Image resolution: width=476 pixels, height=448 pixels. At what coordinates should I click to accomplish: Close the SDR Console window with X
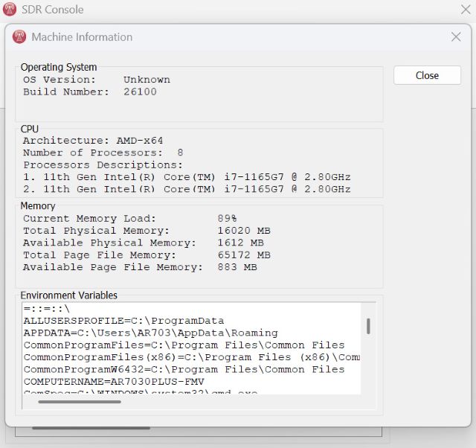466,10
